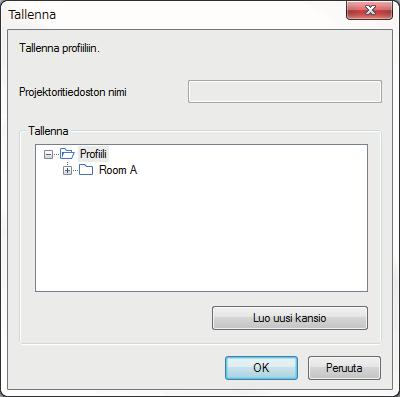Close the Tallenna dialog with the red X
Screen dimensions: 400x397
tap(370, 10)
